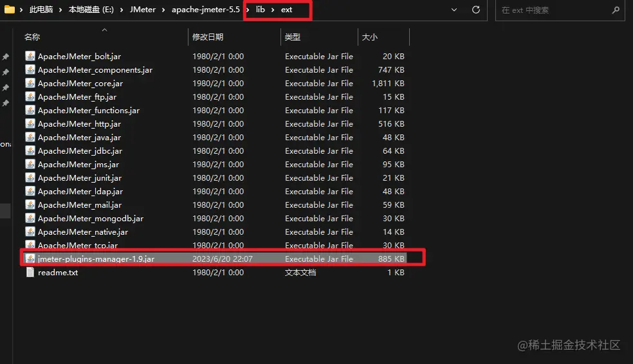The image size is (633, 364).
Task: Click the 516 KB size value
Action: [x=391, y=123]
